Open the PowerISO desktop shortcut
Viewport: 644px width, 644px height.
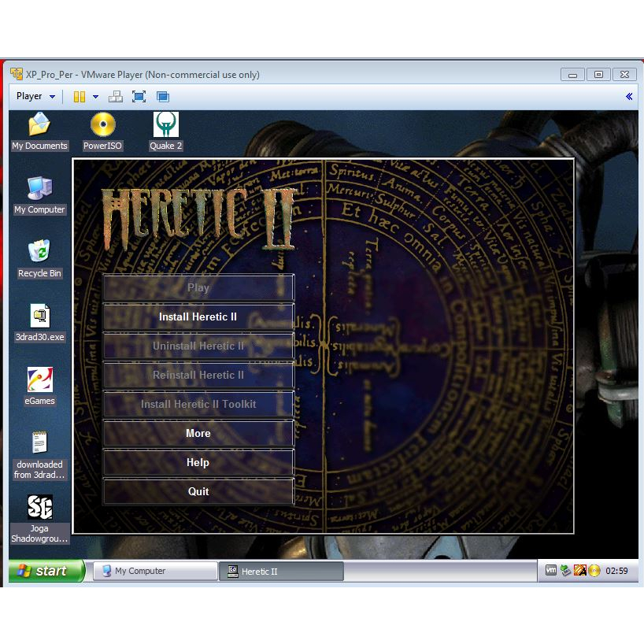pyautogui.click(x=102, y=126)
